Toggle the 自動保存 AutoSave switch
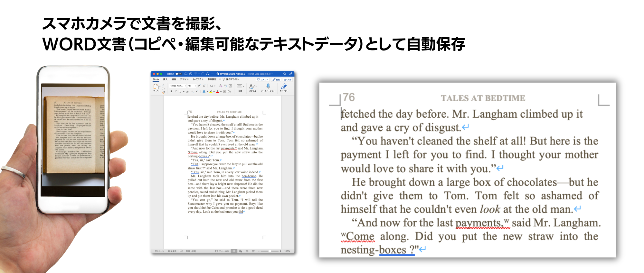Image resolution: width=644 pixels, height=273 pixels. coord(179,74)
